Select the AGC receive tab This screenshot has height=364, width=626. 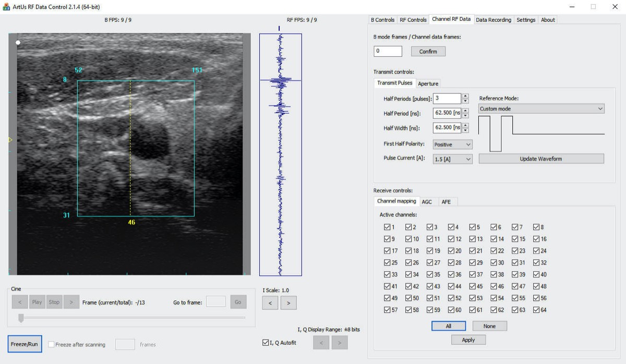[427, 202]
